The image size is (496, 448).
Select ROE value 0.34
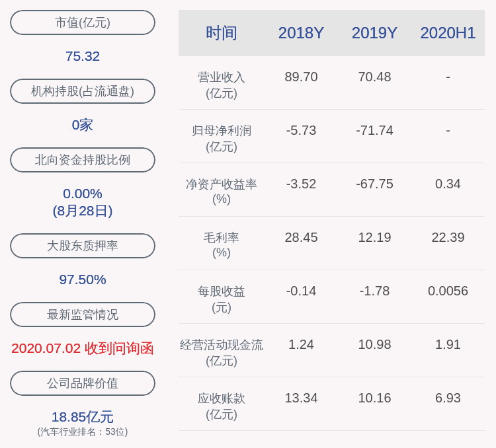tap(448, 184)
